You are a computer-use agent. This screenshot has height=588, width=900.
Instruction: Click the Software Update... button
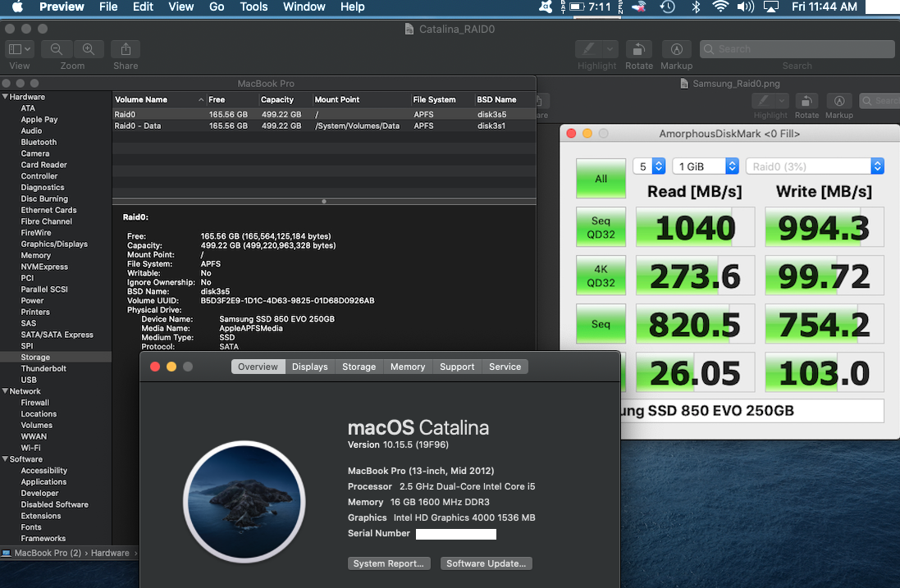point(487,564)
